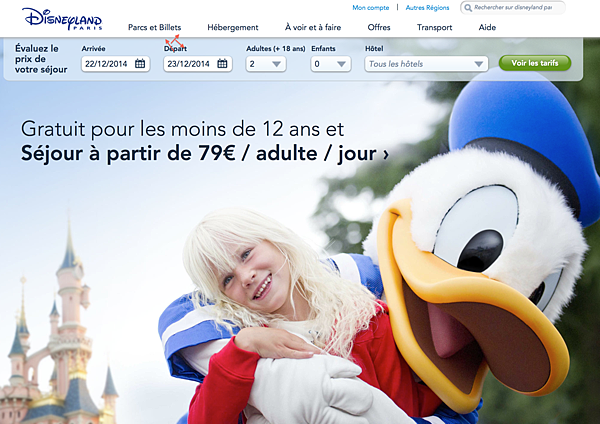
Task: Open the Hébergement menu
Action: [233, 27]
